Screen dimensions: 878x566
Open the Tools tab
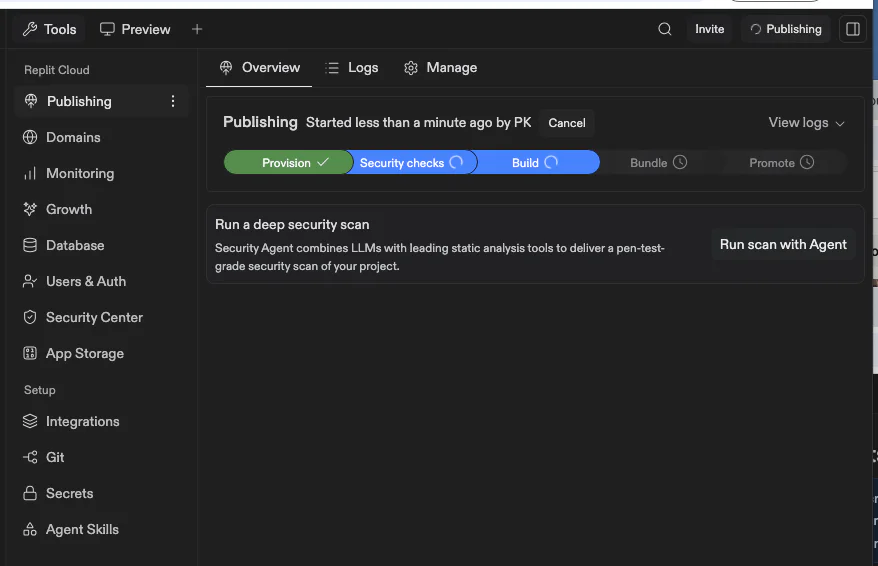coord(49,29)
